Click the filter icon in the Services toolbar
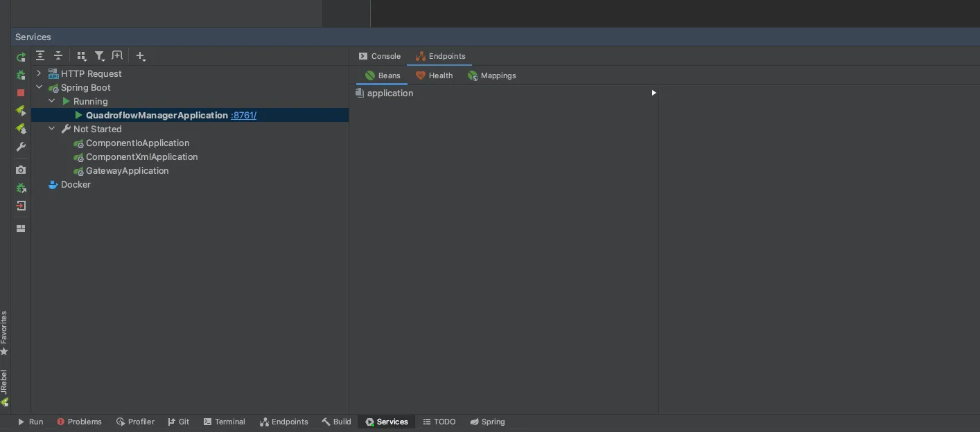This screenshot has height=432, width=980. (99, 55)
